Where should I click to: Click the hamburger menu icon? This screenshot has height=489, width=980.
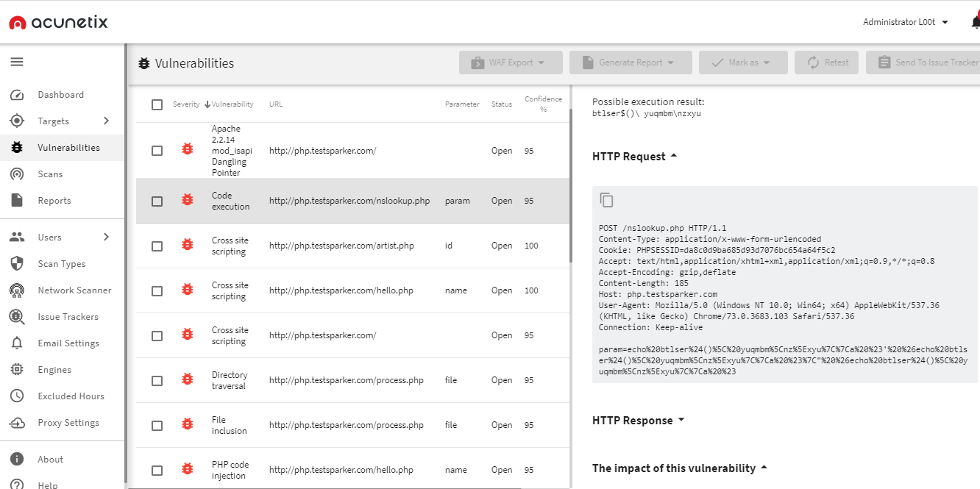pyautogui.click(x=17, y=62)
